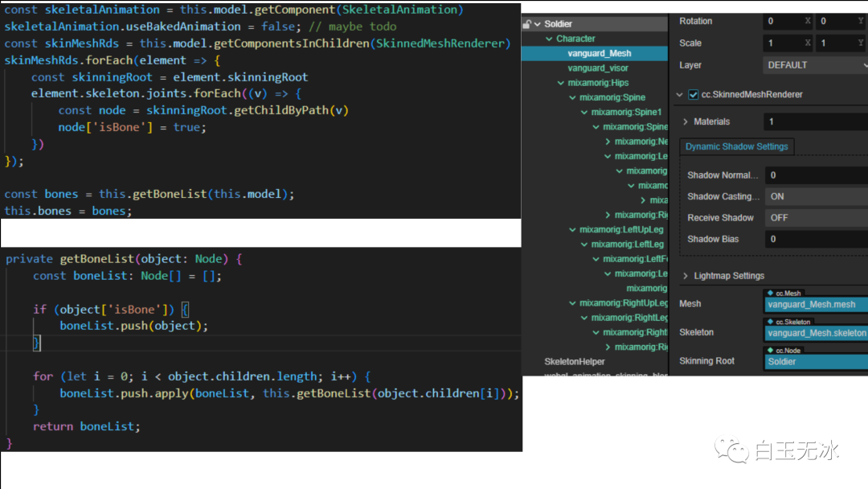This screenshot has width=868, height=489.
Task: Select the SkeletonHelper node
Action: (575, 362)
